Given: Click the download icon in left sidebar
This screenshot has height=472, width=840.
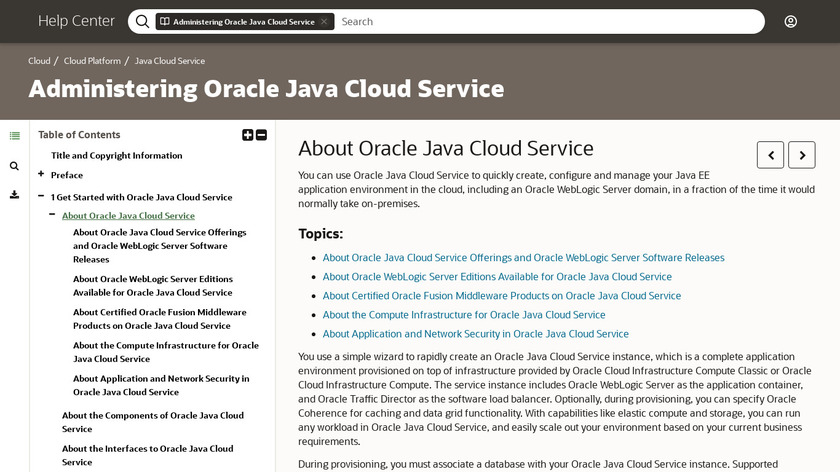Looking at the screenshot, I should click(x=15, y=194).
